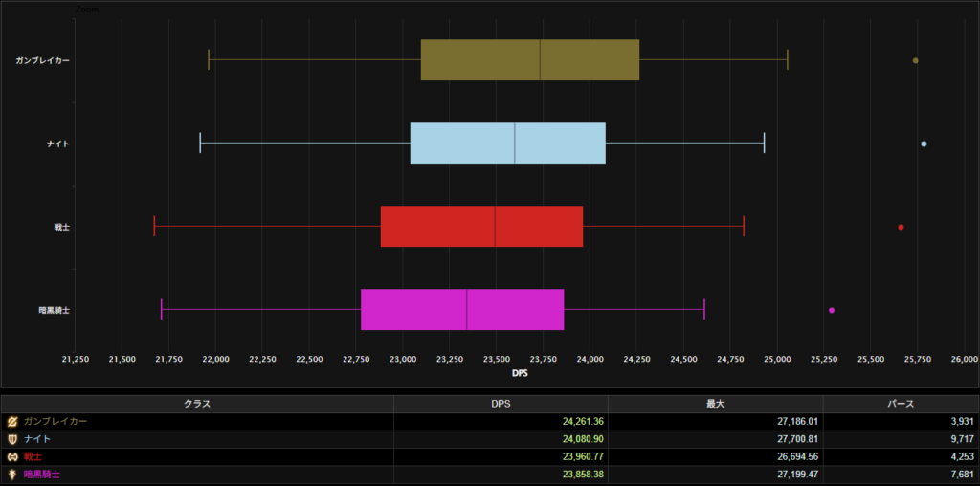Open the 戦士 link in table

[33, 456]
